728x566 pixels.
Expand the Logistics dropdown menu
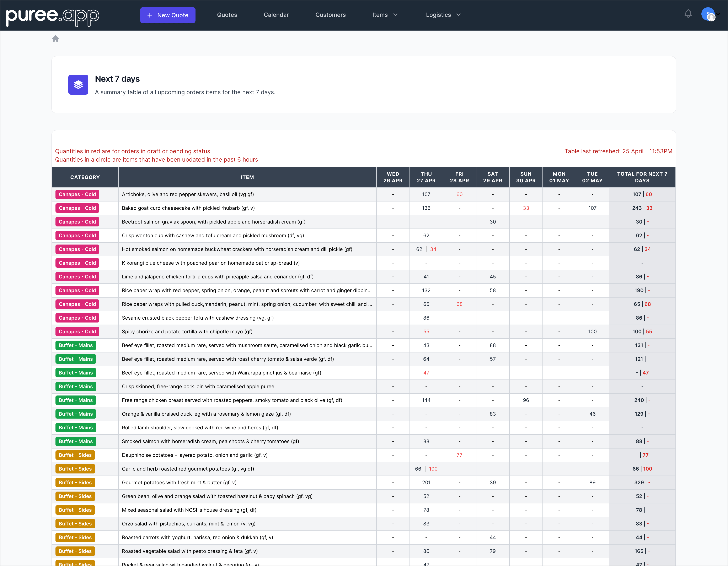[x=443, y=15]
